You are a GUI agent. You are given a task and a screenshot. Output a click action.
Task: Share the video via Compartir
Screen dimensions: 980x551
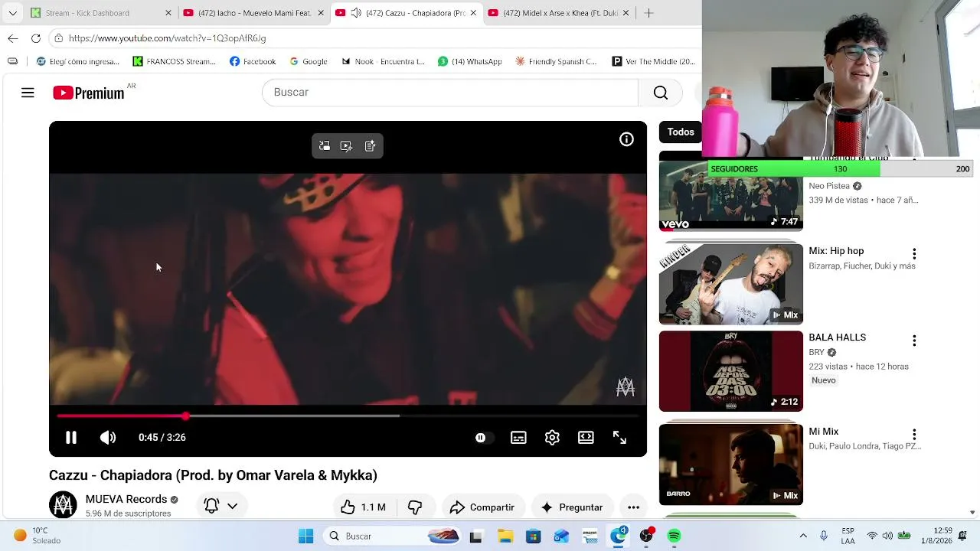point(482,507)
